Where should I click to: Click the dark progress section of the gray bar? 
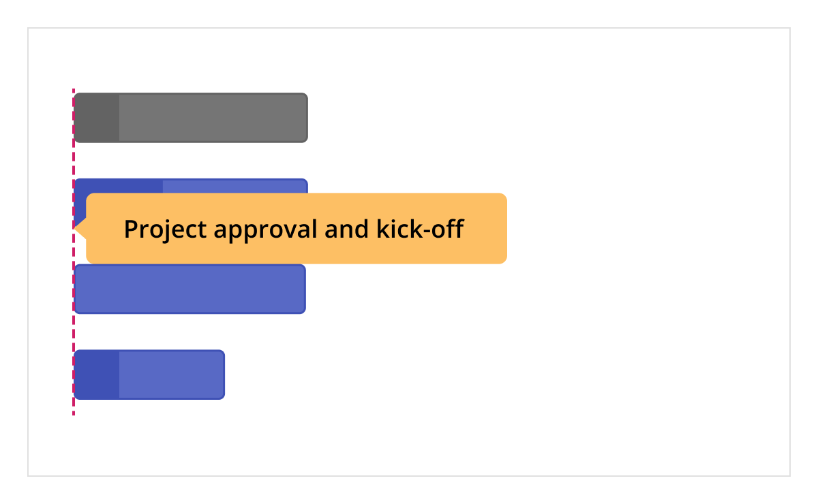click(x=97, y=118)
